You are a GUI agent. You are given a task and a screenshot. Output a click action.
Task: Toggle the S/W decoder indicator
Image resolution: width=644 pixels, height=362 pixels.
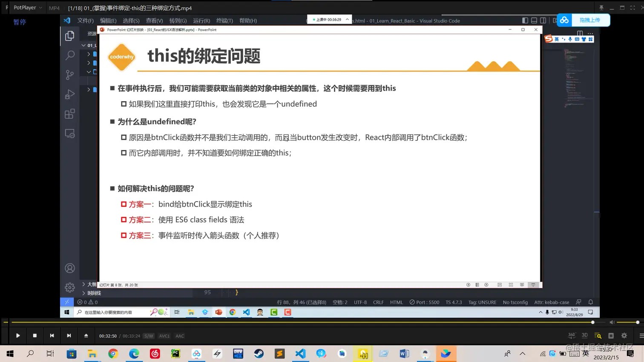149,336
